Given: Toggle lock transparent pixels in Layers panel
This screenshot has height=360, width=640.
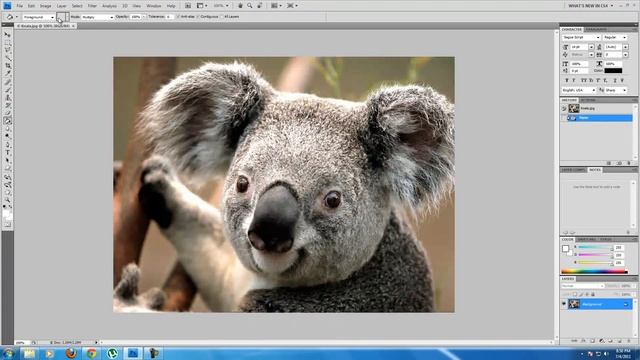Looking at the screenshot, I should click(x=575, y=294).
